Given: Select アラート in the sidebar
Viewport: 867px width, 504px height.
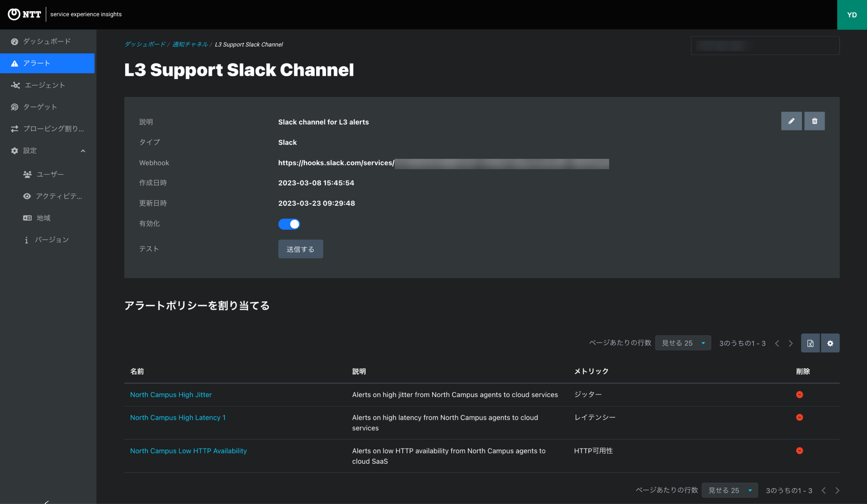Looking at the screenshot, I should [47, 64].
